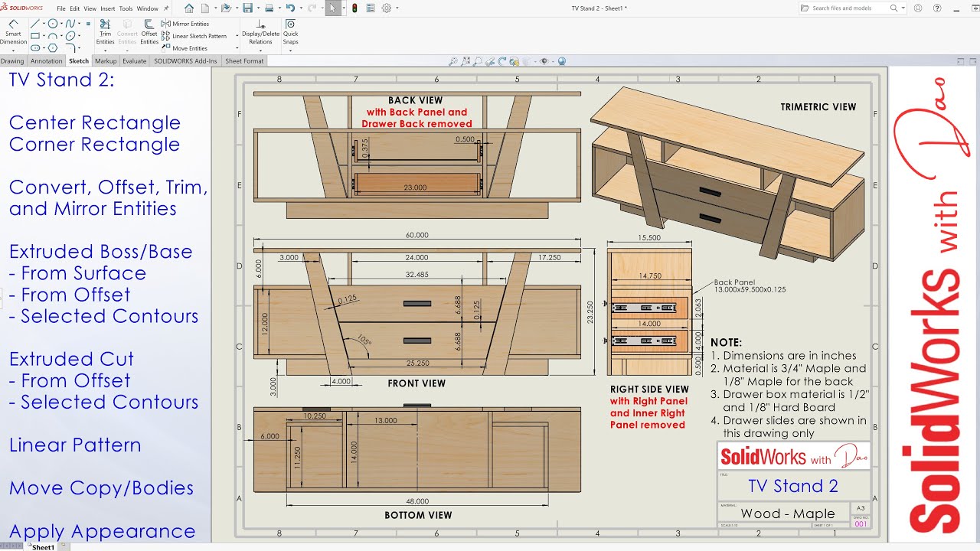Viewport: 980px width, 551px height.
Task: Save the drawing with the Save icon
Action: (x=247, y=8)
